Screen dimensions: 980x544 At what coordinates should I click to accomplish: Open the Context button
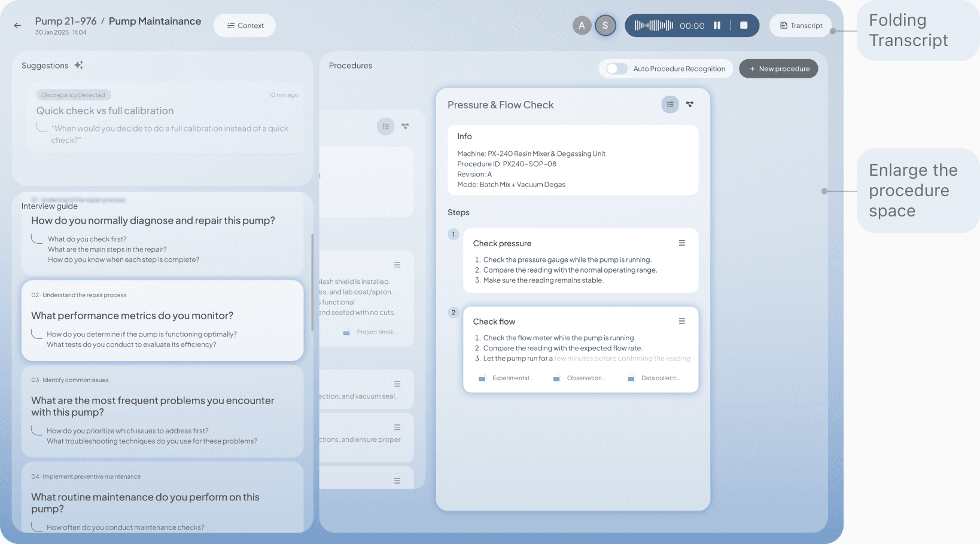click(x=245, y=26)
